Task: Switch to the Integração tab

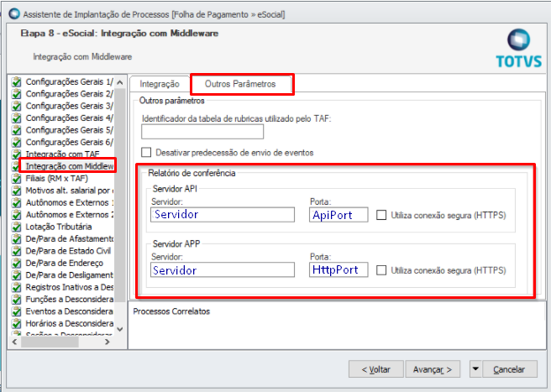Action: (160, 84)
